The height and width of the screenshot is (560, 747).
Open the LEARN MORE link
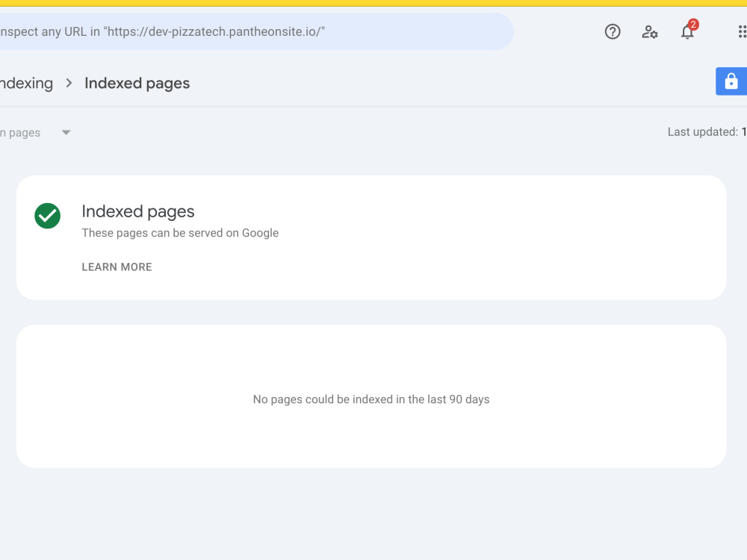(117, 267)
